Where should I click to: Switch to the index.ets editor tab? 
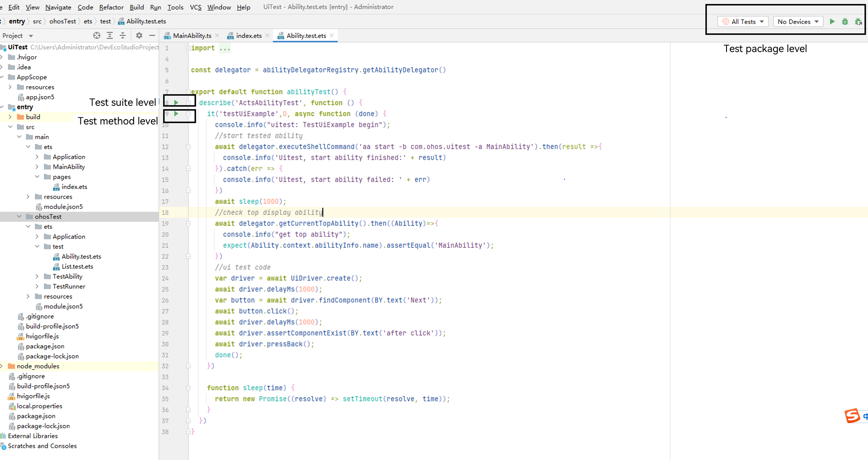[248, 36]
